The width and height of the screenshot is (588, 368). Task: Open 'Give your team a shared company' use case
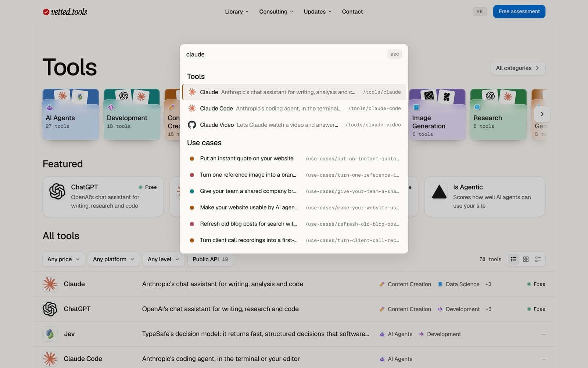294,191
